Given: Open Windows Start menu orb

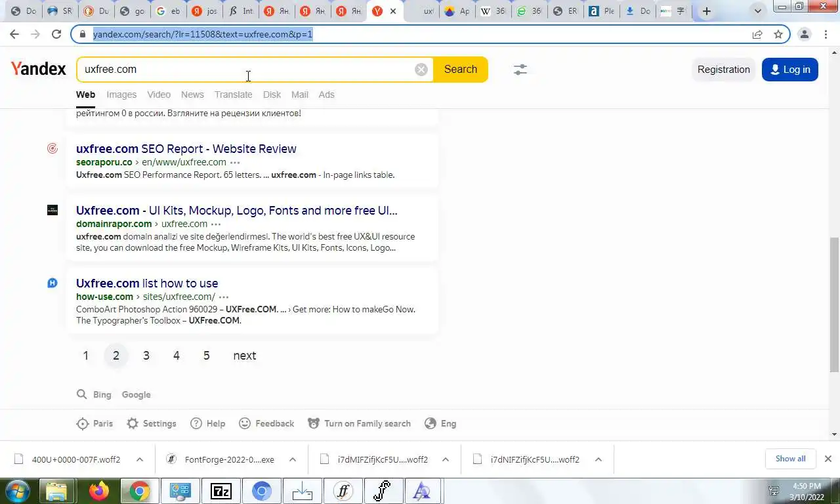Looking at the screenshot, I should coord(16,491).
